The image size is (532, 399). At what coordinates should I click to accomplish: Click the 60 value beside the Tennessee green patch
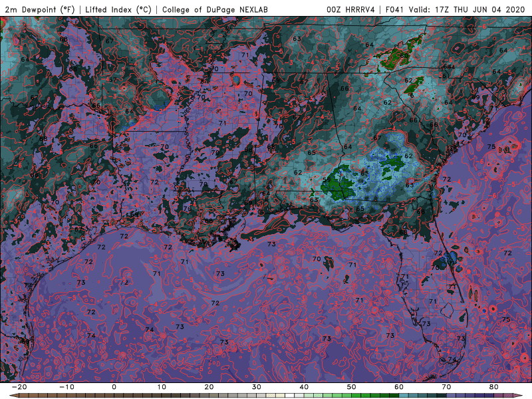404,55
